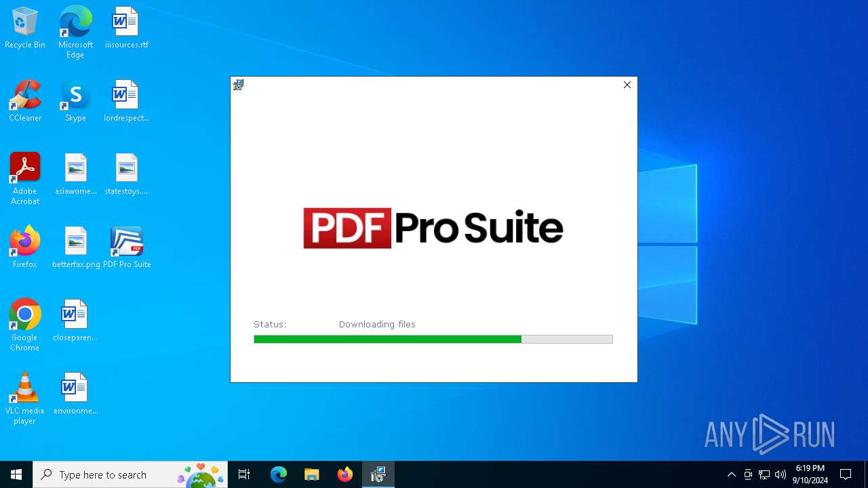The width and height of the screenshot is (868, 488).
Task: Select the asiawome image file icon
Action: (x=75, y=174)
